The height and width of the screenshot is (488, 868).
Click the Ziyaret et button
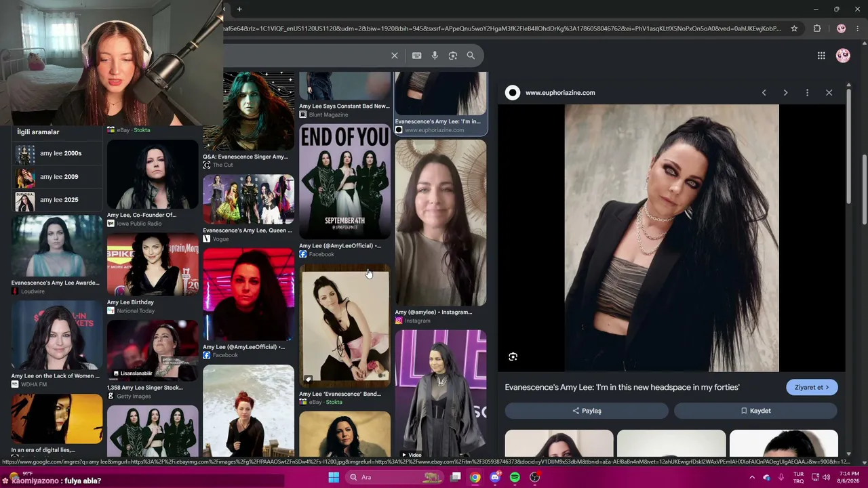point(812,387)
